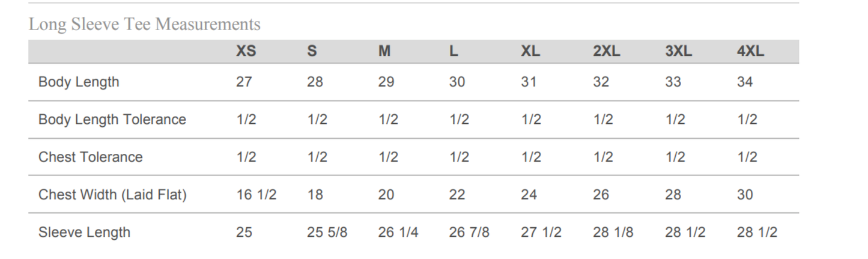Viewport: 868px width, 259px height.
Task: Click the 4XL column header
Action: (750, 52)
